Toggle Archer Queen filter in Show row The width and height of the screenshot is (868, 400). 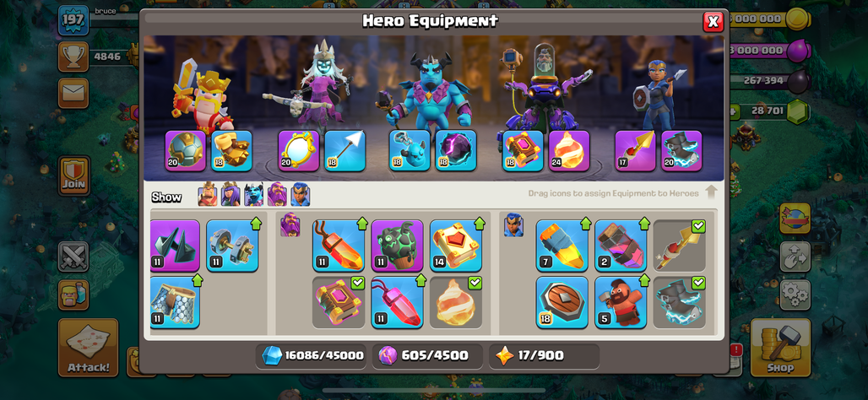(x=231, y=194)
